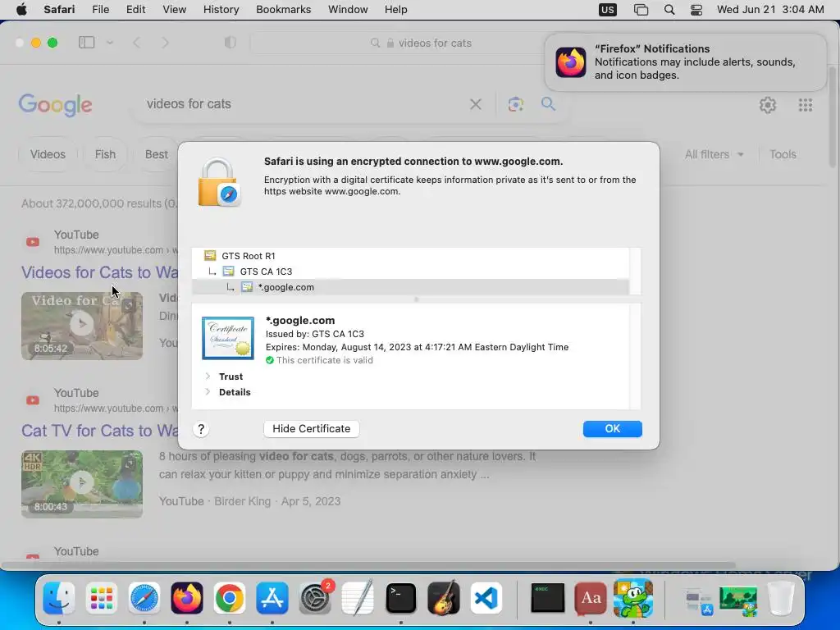Select GTS CA 1C3 certificate row
The height and width of the screenshot is (630, 840).
(x=410, y=271)
